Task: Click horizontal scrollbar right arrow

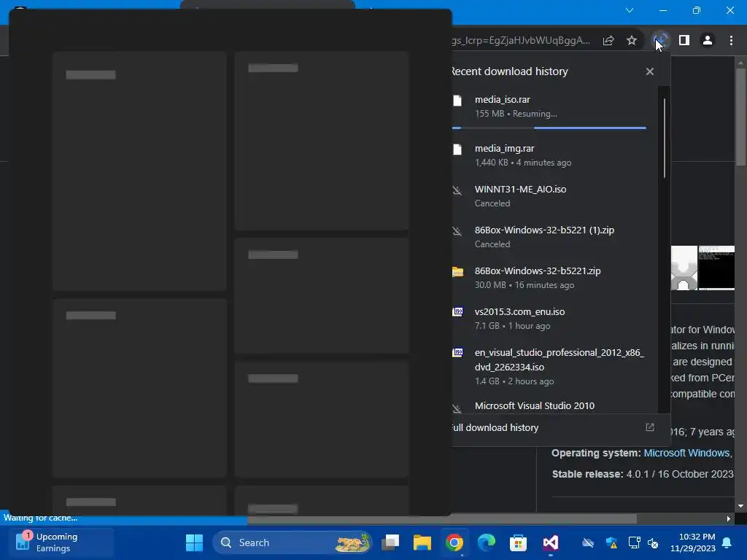Action: pos(729,518)
